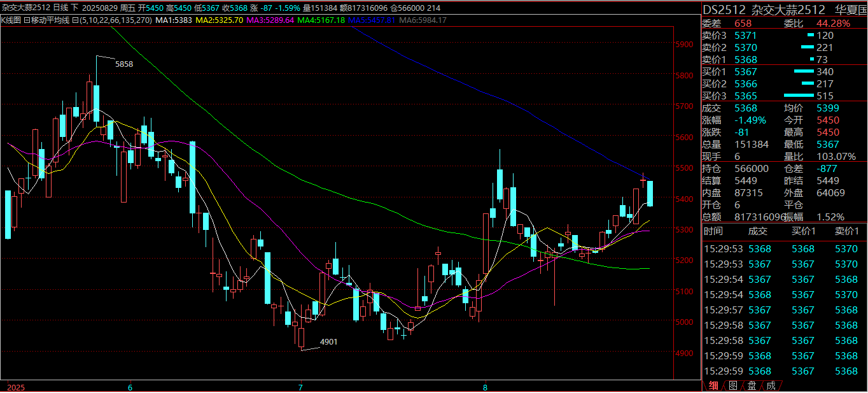
Task: Click the DS2512 contract code title
Action: pyautogui.click(x=722, y=10)
